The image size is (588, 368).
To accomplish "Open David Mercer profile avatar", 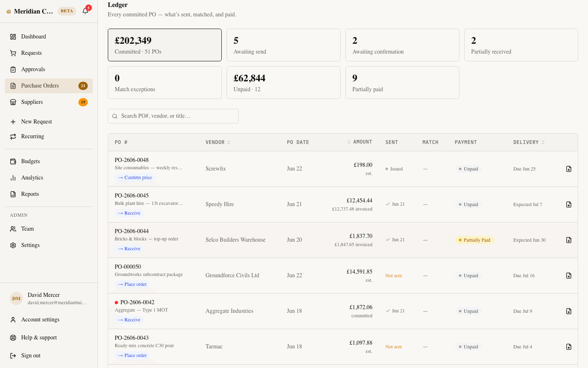I will (x=16, y=298).
